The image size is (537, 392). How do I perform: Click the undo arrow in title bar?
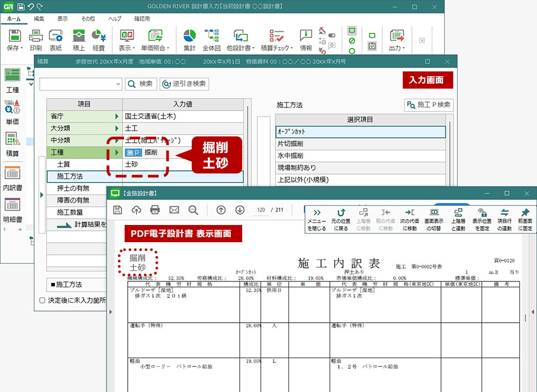coord(31,6)
